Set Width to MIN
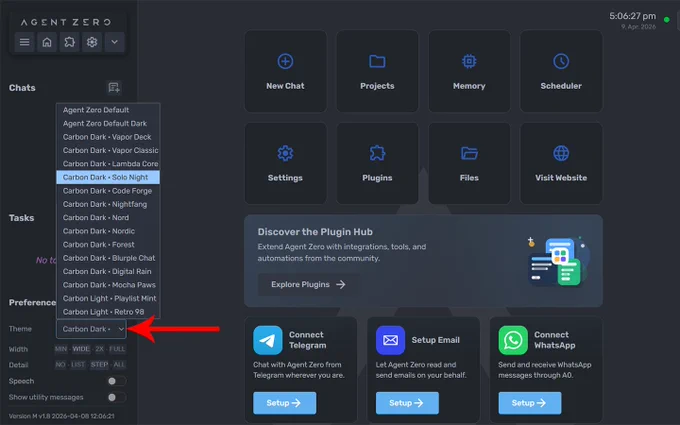 (x=61, y=349)
